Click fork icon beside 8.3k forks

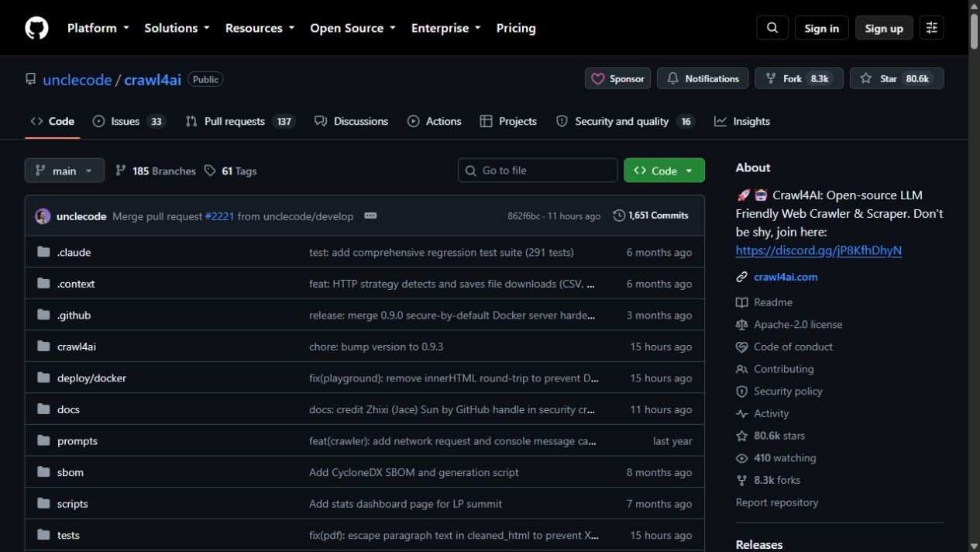point(741,481)
